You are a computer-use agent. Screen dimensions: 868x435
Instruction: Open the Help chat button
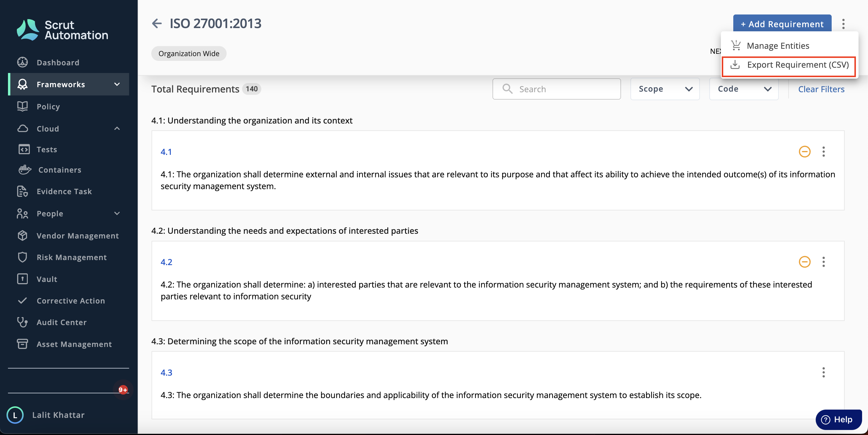[839, 419]
